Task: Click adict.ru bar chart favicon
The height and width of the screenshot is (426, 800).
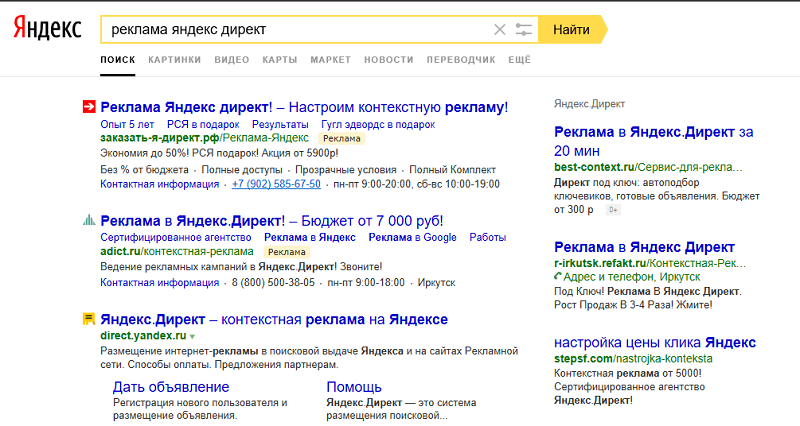Action: 89,220
